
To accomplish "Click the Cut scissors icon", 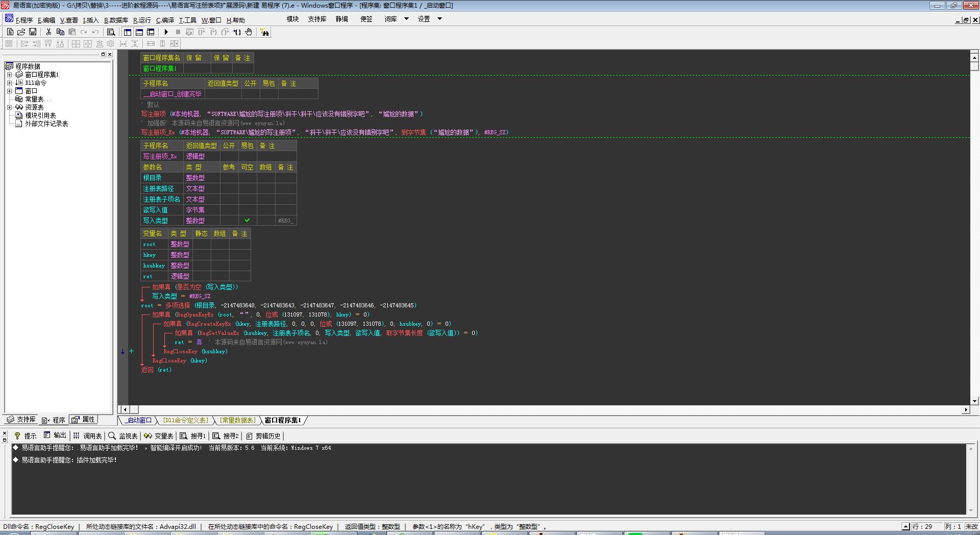I will point(48,32).
